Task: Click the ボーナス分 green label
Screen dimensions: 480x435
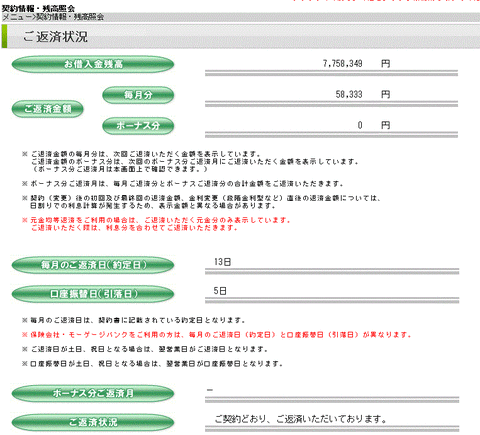Action: [x=138, y=126]
